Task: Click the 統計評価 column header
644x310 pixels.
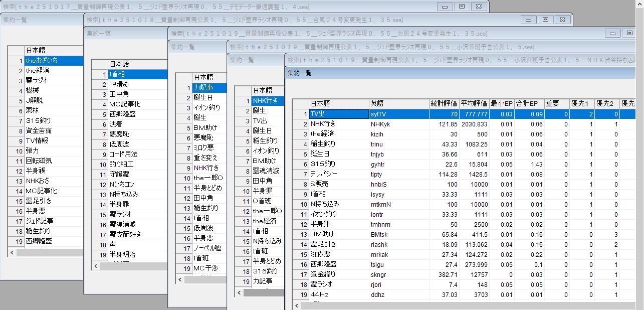Action: tap(444, 104)
